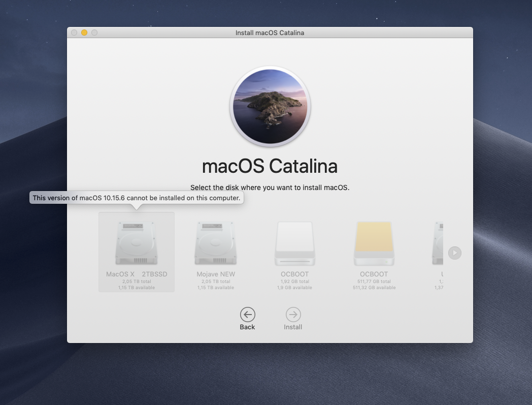Click the '1,92 GB total' text
The image size is (532, 405).
[295, 282]
